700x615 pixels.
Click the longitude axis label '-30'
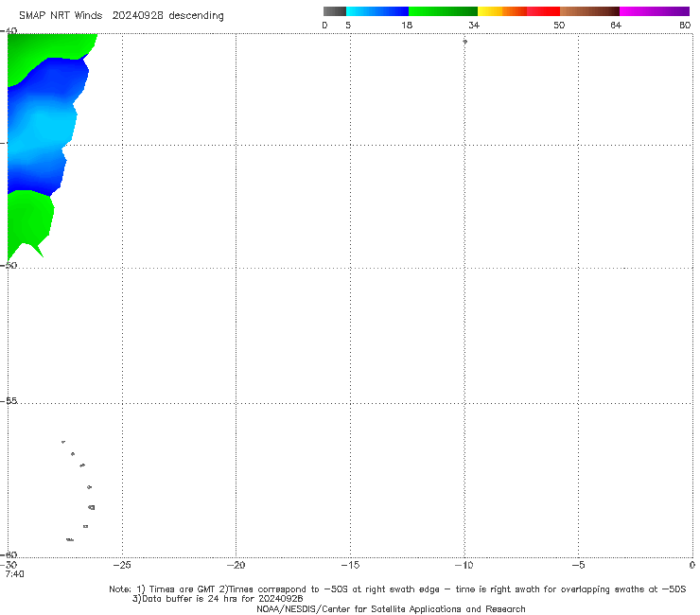pyautogui.click(x=9, y=565)
